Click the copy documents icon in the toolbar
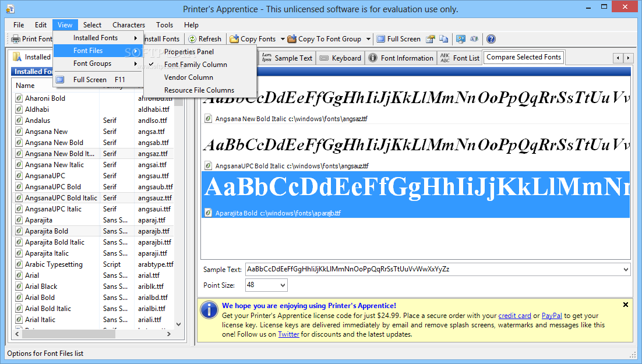This screenshot has height=364, width=642. [443, 39]
